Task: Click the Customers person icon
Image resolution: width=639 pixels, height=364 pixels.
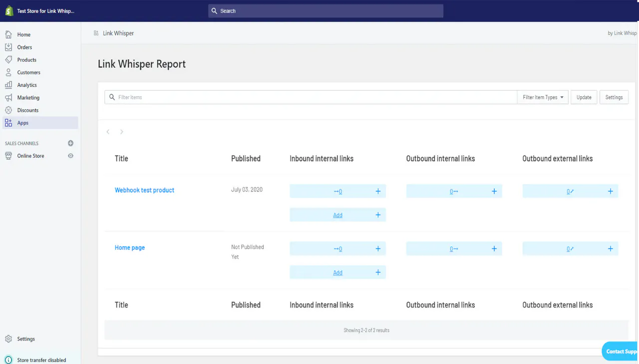Action: pos(8,72)
